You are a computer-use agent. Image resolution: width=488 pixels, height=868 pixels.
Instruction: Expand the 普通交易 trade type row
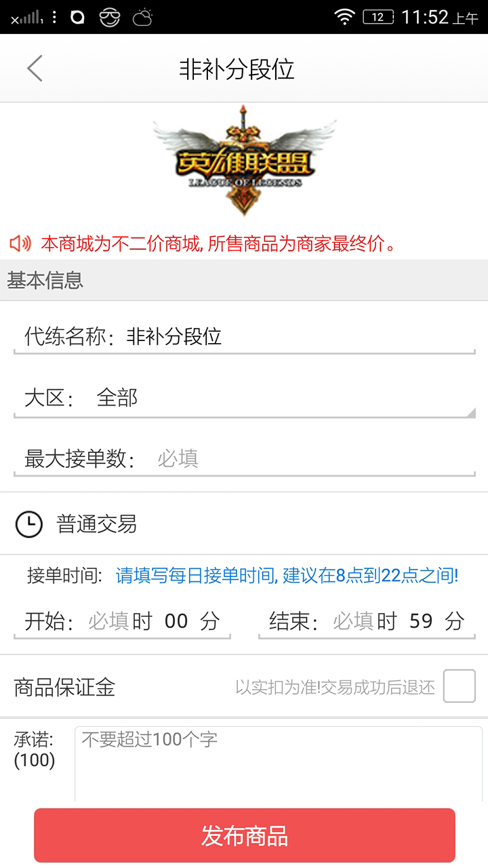coord(244,524)
